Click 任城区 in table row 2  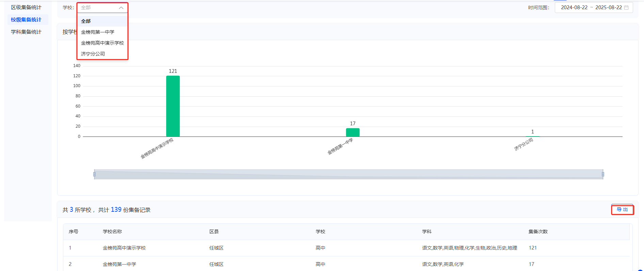coord(216,264)
